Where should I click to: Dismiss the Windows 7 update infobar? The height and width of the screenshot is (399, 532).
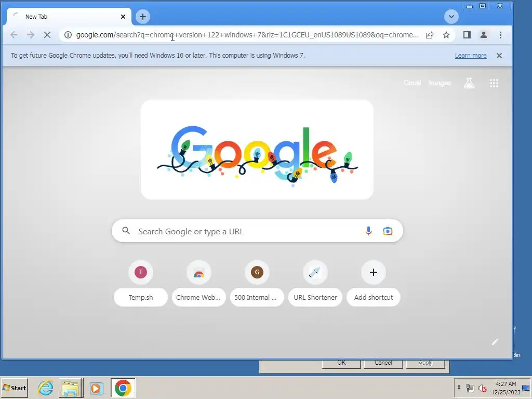pos(499,56)
